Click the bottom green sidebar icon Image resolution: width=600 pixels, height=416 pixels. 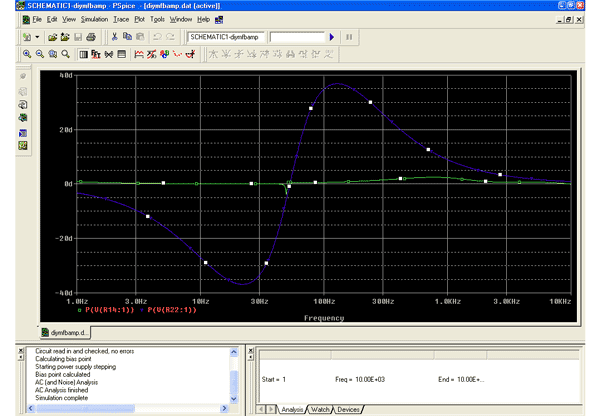pyautogui.click(x=23, y=145)
